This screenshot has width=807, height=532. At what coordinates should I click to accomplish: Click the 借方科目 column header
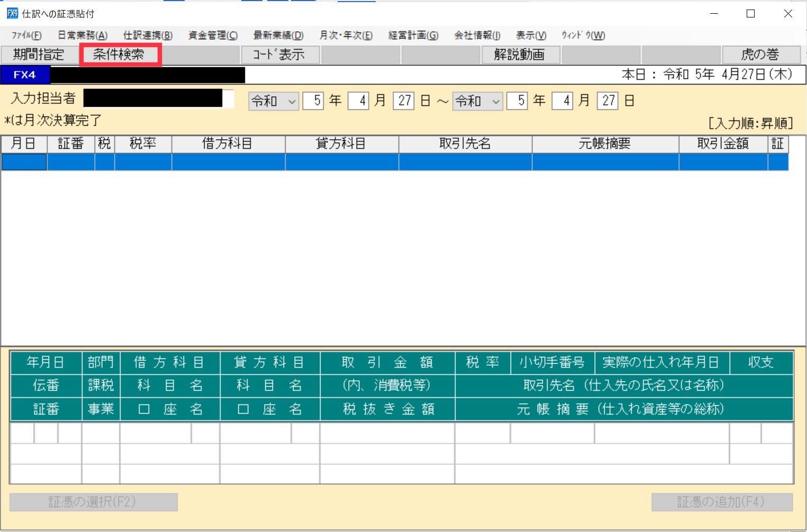228,144
